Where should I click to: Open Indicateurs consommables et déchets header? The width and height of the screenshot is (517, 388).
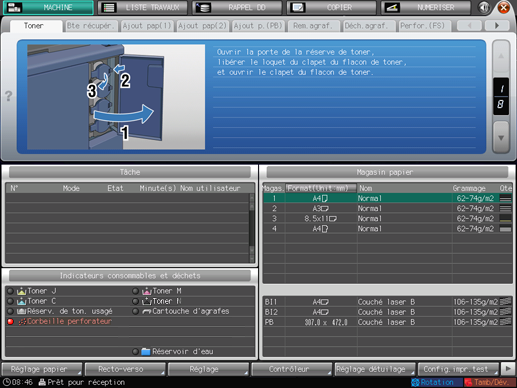[130, 276]
